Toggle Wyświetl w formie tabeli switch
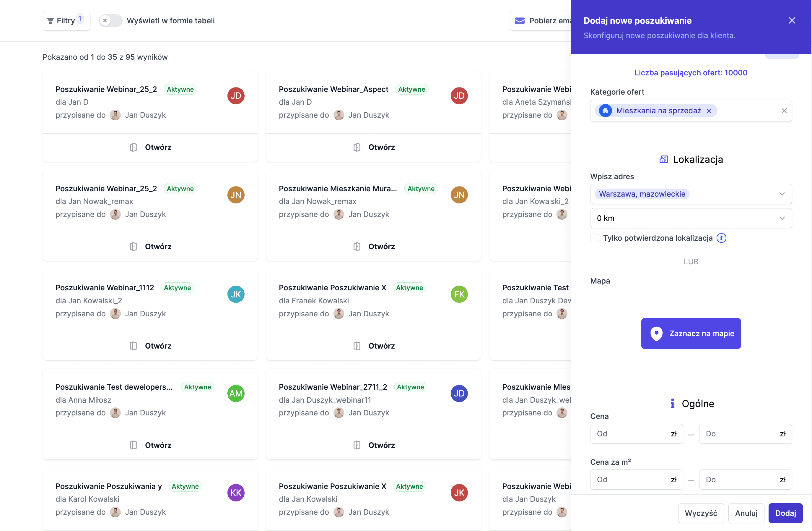This screenshot has width=812, height=531. [x=110, y=21]
